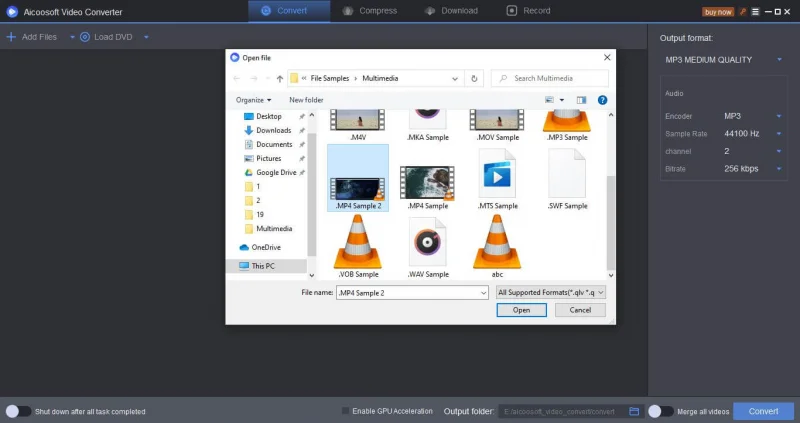Image resolution: width=800 pixels, height=423 pixels.
Task: Click the help question mark icon
Action: click(602, 100)
